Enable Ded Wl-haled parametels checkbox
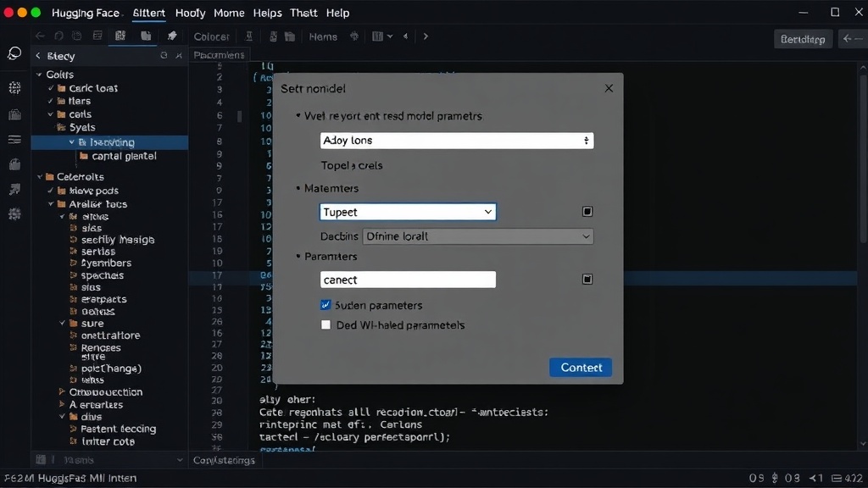Image resolution: width=868 pixels, height=488 pixels. click(x=325, y=324)
